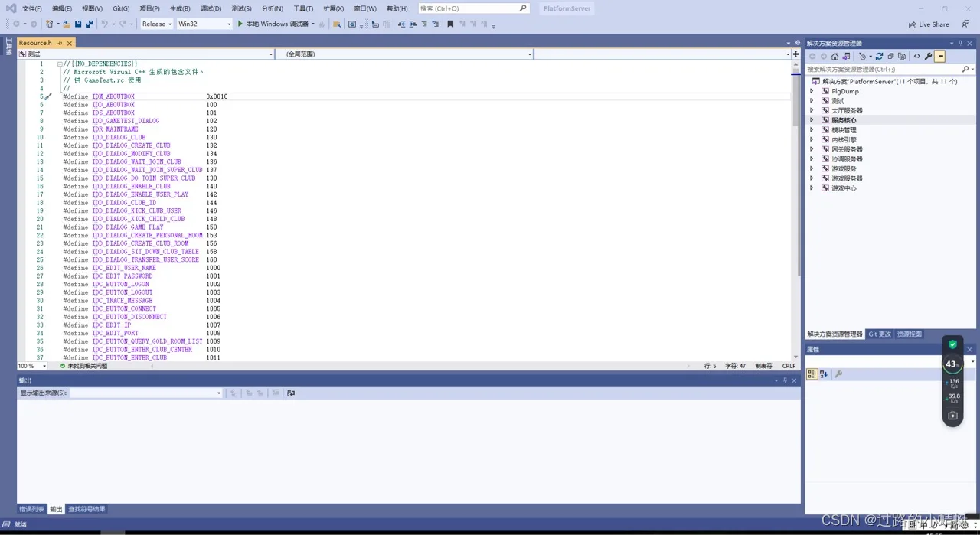Image resolution: width=980 pixels, height=535 pixels.
Task: Select the 服务核心 project in Solution Explorer
Action: (x=844, y=120)
